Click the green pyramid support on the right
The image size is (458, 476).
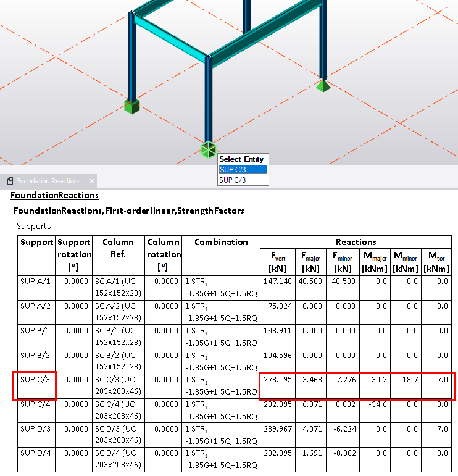coord(323,86)
